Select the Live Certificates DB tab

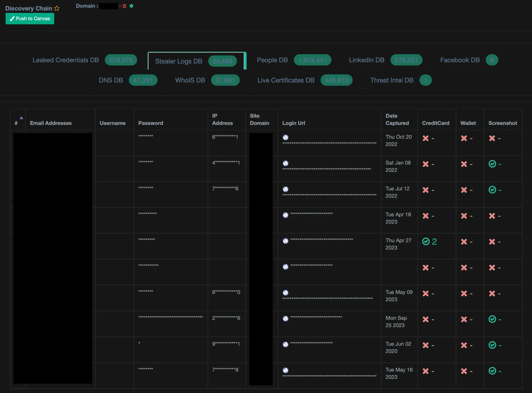click(286, 80)
